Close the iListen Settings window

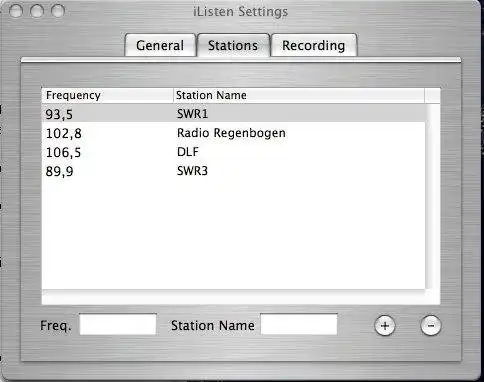coord(16,11)
